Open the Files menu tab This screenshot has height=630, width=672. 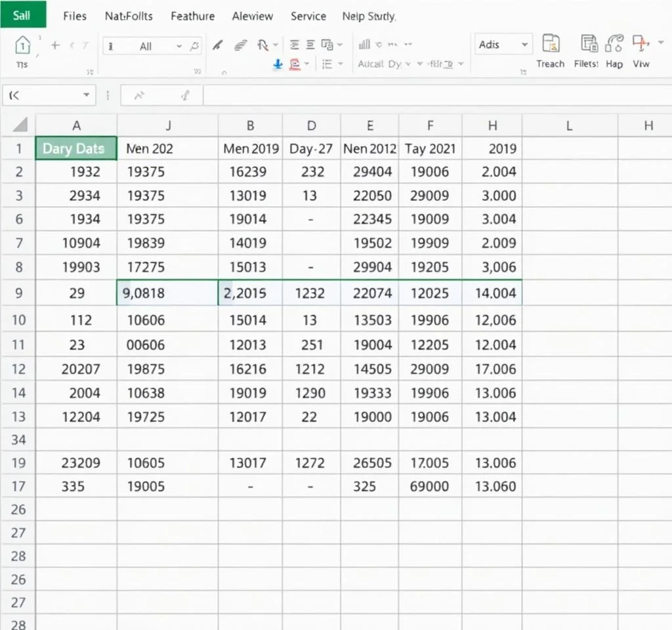tap(75, 16)
